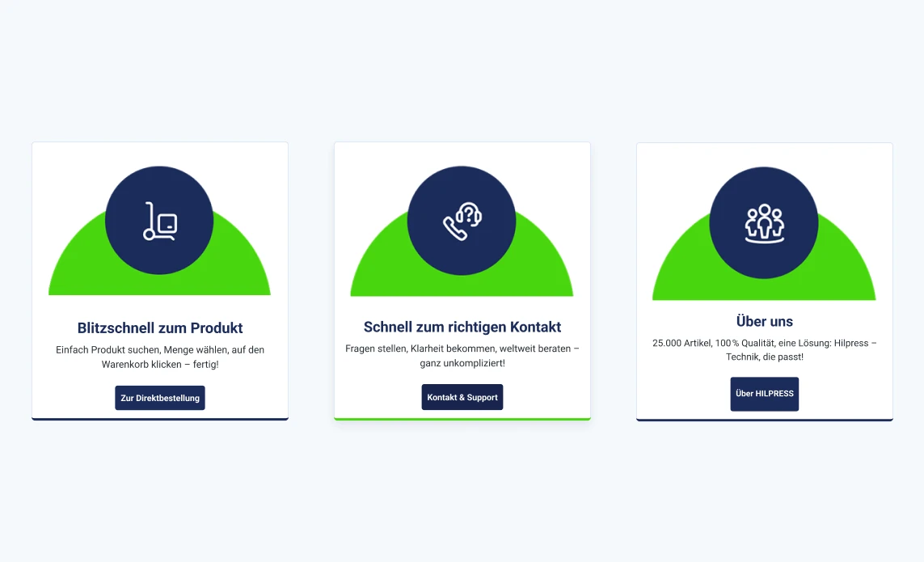The height and width of the screenshot is (562, 924).
Task: Click text 'Technik, die passt!'
Action: pyautogui.click(x=764, y=357)
